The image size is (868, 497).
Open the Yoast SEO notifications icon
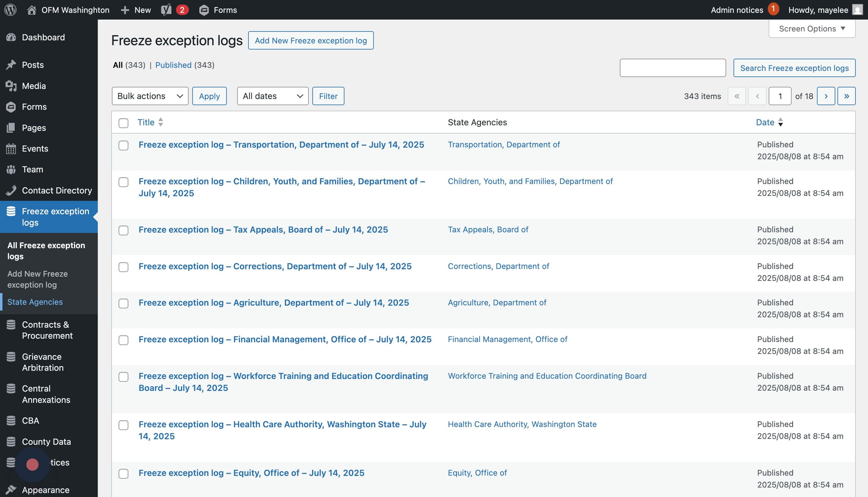166,9
